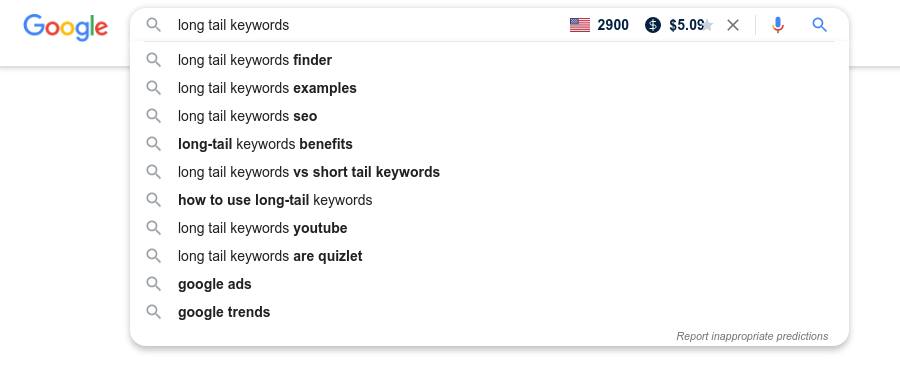Click the dollar CPC coin icon
This screenshot has width=900, height=373.
[x=653, y=25]
